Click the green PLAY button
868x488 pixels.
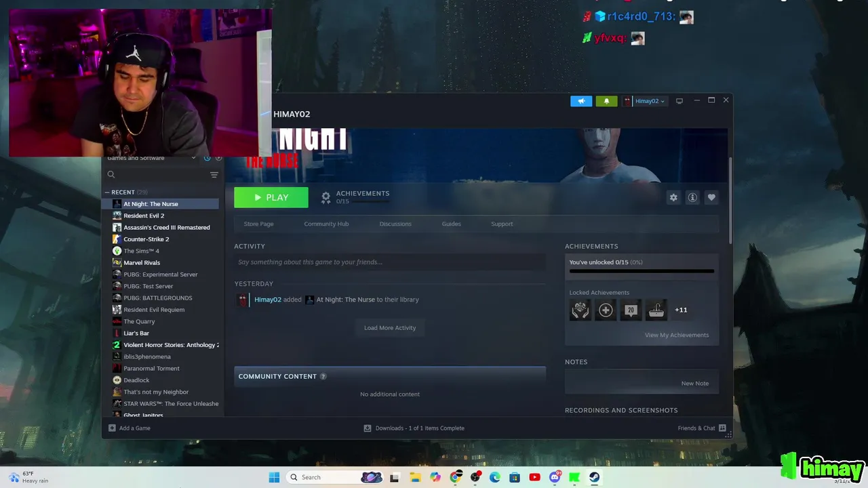[271, 197]
